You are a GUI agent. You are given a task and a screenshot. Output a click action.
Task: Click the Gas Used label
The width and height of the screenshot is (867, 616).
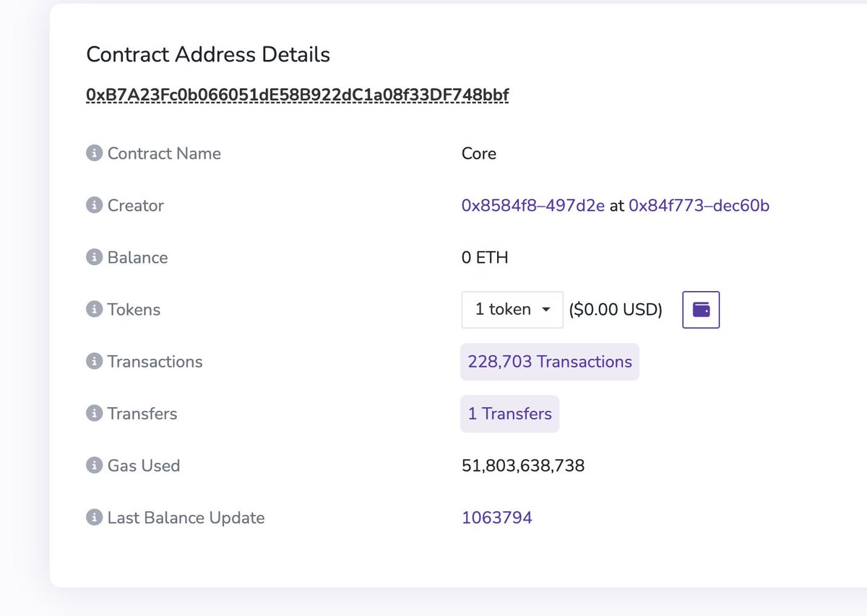click(x=144, y=466)
